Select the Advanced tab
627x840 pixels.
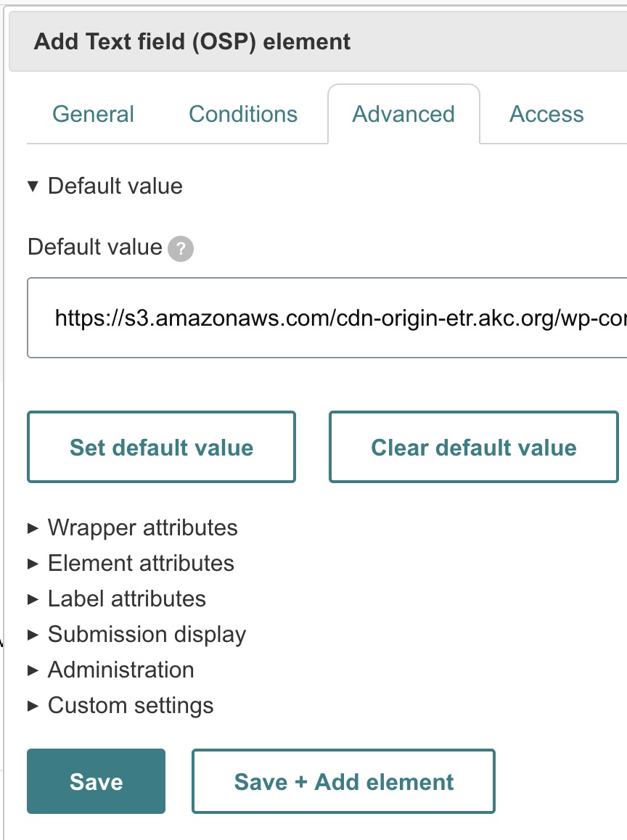[403, 114]
